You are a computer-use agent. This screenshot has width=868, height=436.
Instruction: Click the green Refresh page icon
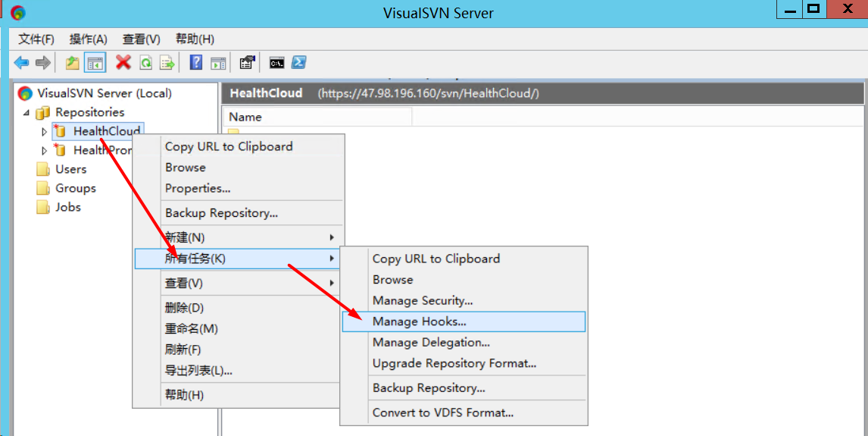point(145,63)
